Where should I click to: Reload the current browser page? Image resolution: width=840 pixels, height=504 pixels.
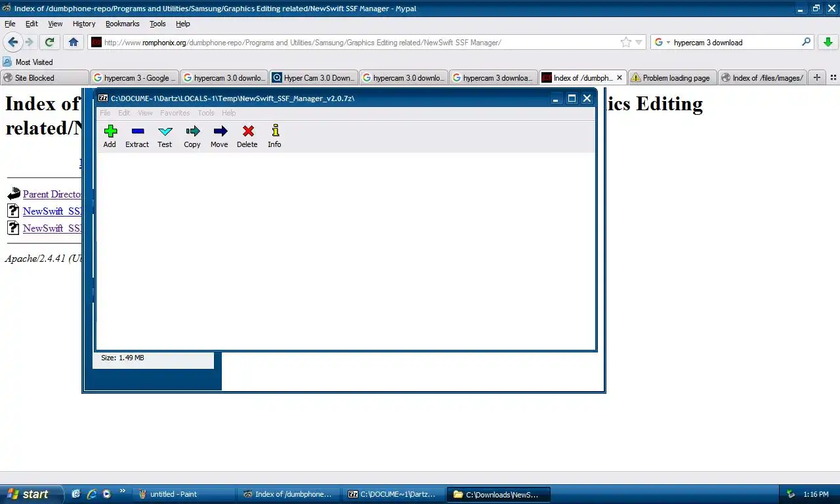[x=49, y=42]
